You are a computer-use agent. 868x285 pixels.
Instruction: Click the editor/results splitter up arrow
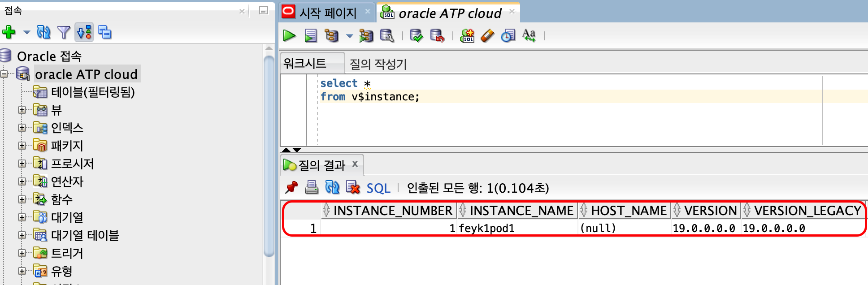tap(286, 150)
